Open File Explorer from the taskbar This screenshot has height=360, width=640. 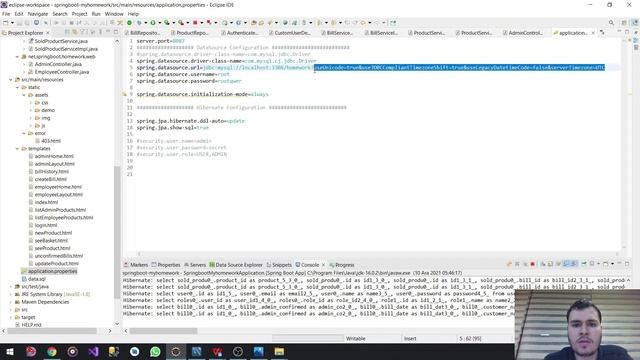[279, 351]
